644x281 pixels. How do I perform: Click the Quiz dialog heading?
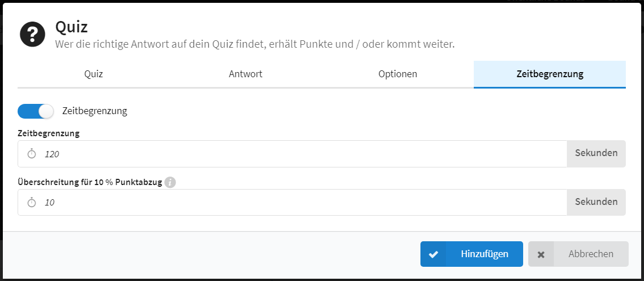click(x=71, y=27)
